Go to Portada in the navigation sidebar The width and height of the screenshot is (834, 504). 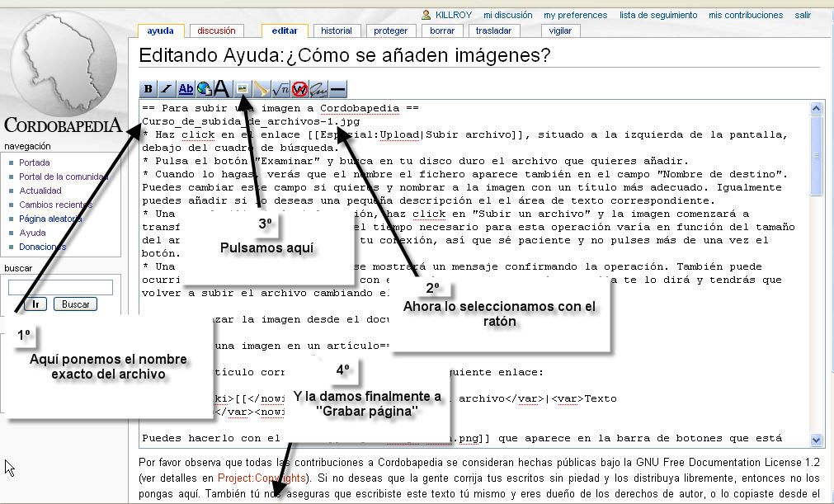[35, 163]
